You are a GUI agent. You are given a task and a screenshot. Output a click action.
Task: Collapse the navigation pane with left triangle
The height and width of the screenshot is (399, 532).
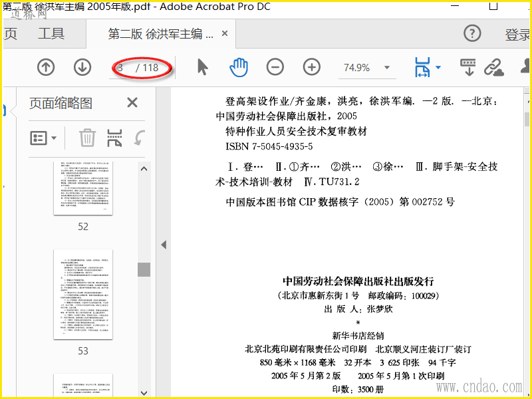point(164,245)
